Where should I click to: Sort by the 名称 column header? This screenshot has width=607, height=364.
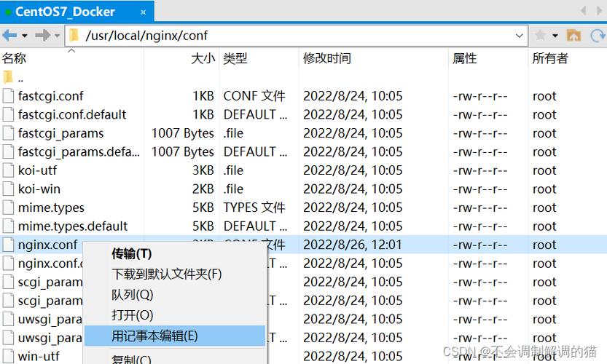pyautogui.click(x=14, y=58)
